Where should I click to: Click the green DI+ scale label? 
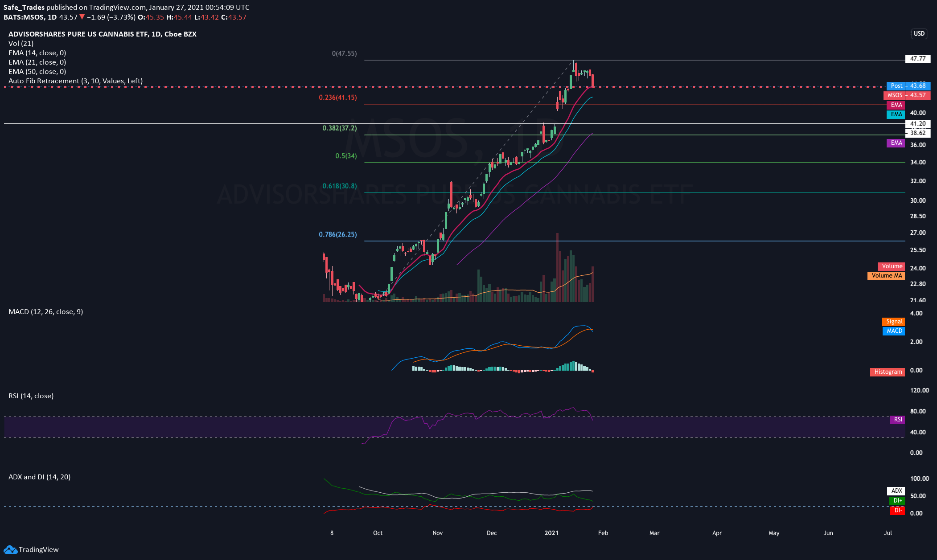click(897, 501)
